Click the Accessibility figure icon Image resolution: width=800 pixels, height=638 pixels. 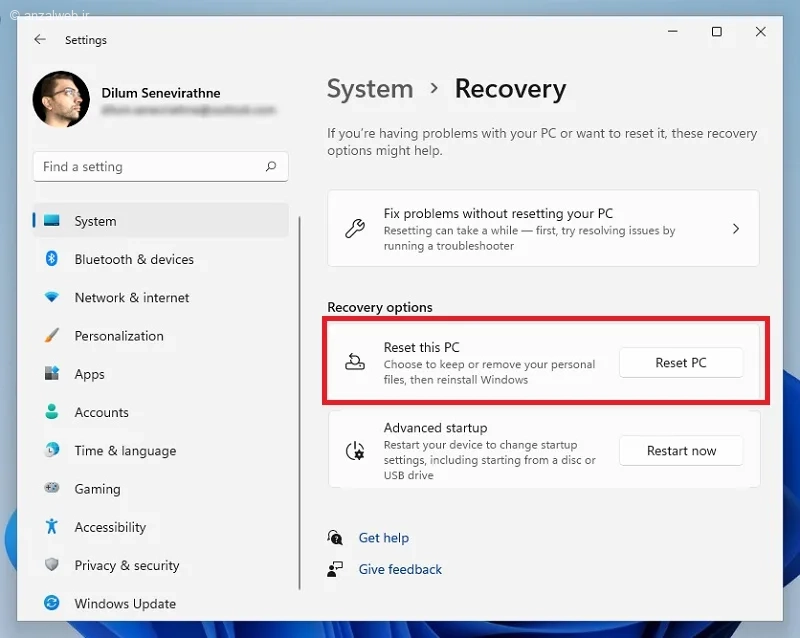(52, 526)
